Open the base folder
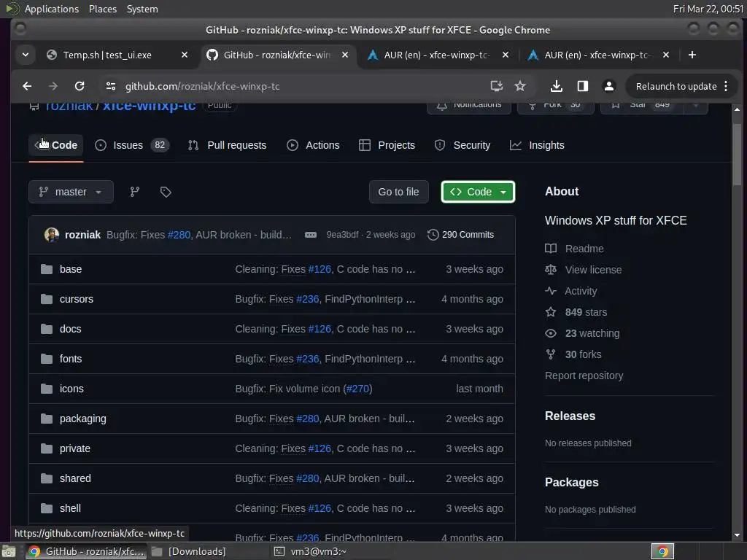747x560 pixels. (71, 269)
